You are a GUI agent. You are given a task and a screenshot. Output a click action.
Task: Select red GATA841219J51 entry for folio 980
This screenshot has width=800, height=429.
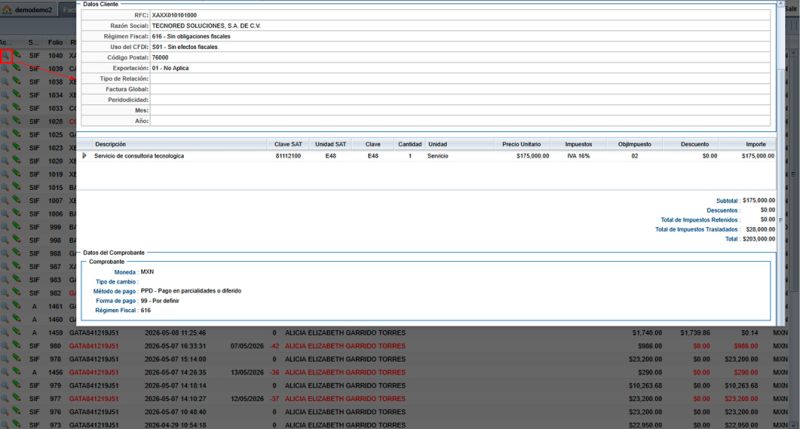(x=94, y=346)
